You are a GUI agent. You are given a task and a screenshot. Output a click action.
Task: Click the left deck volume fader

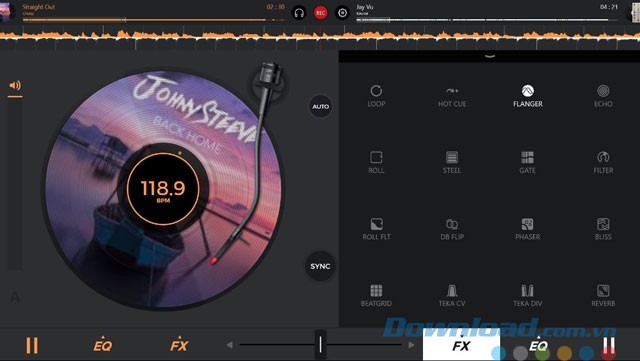[15, 184]
